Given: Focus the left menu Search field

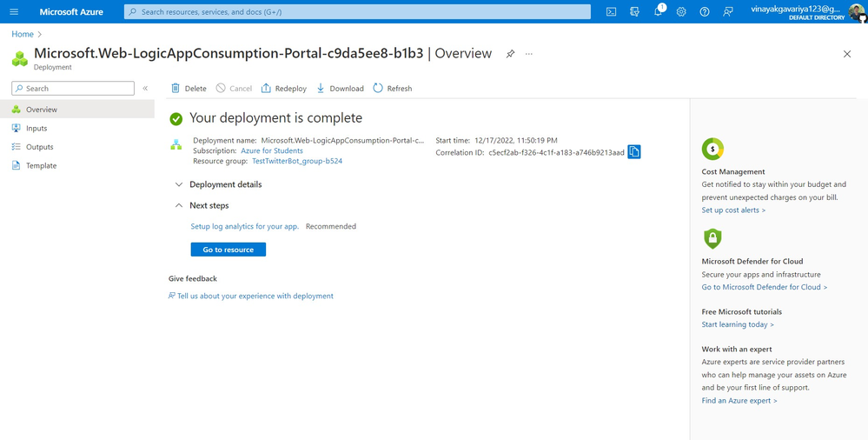Looking at the screenshot, I should pos(73,88).
